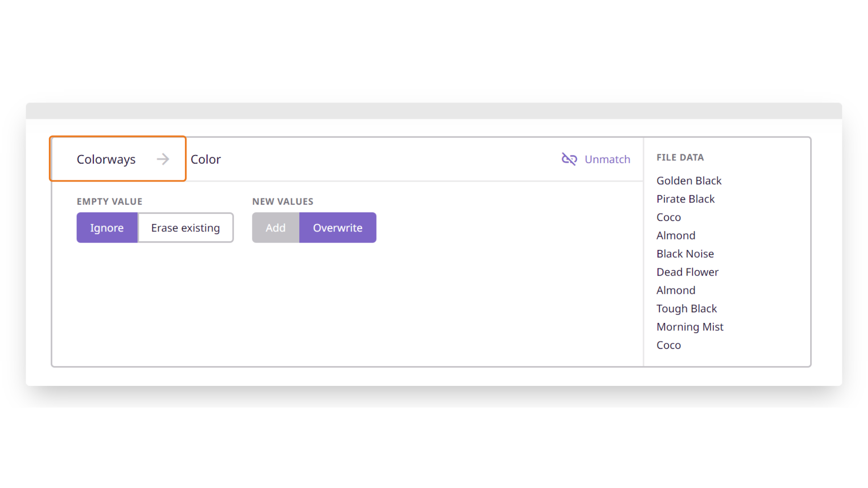Viewport: 868px width, 488px height.
Task: Click the FILE DATA panel header
Action: [680, 157]
